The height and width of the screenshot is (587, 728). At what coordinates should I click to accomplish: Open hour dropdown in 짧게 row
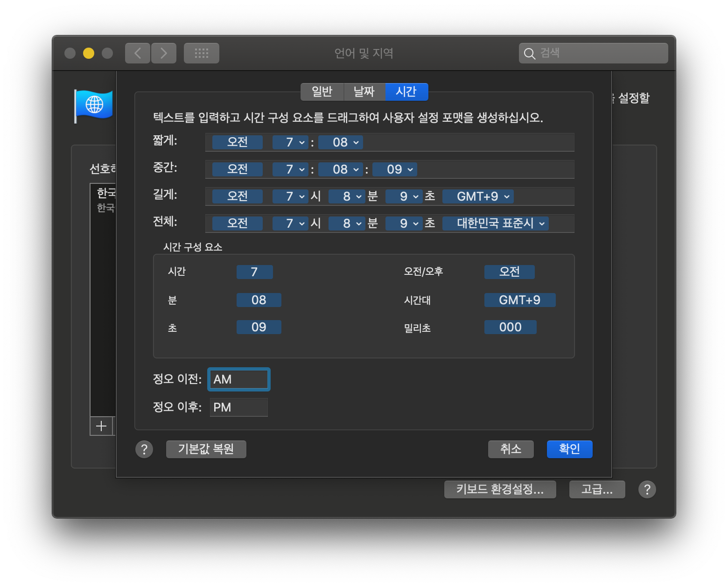tap(290, 142)
